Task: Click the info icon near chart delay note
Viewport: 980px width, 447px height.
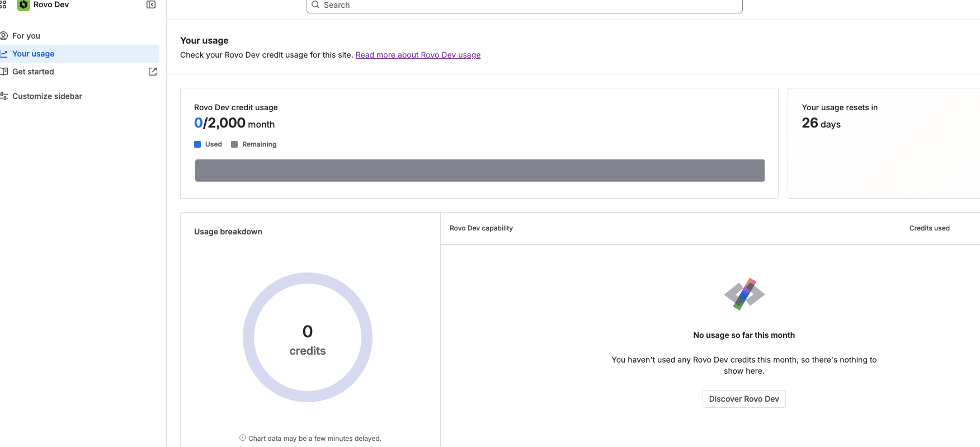Action: coord(243,438)
